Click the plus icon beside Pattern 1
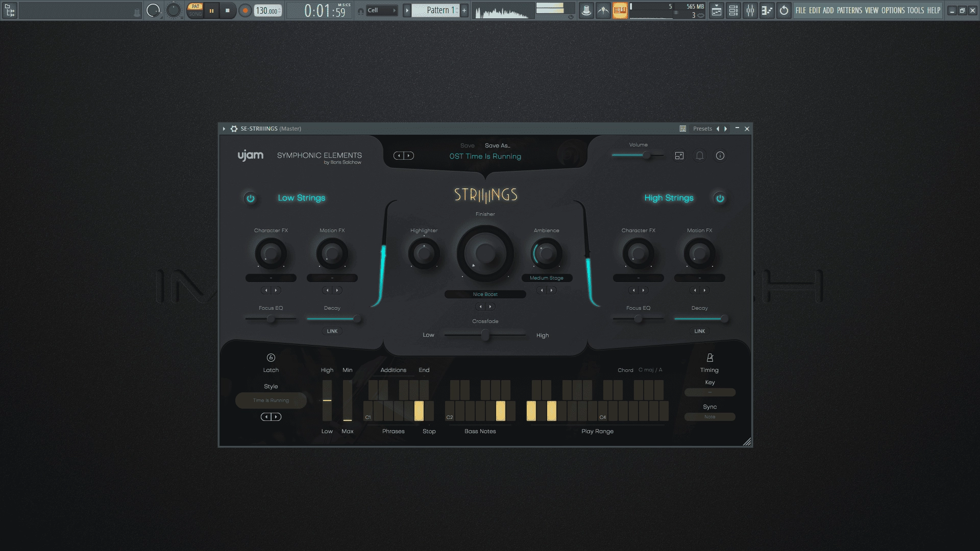980x551 pixels. tap(464, 10)
